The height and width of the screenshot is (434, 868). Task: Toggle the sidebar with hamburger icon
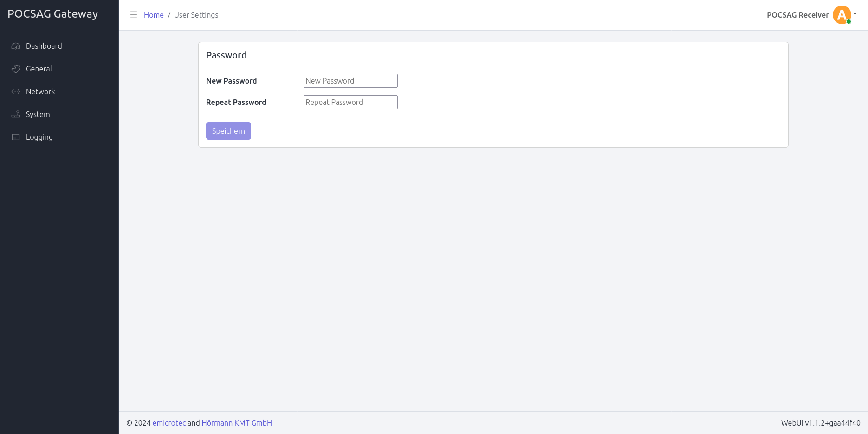click(134, 15)
